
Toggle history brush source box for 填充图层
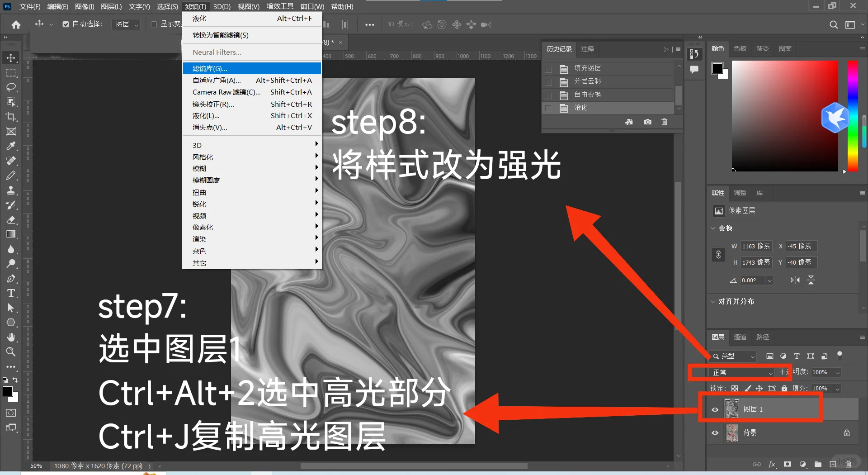point(548,69)
